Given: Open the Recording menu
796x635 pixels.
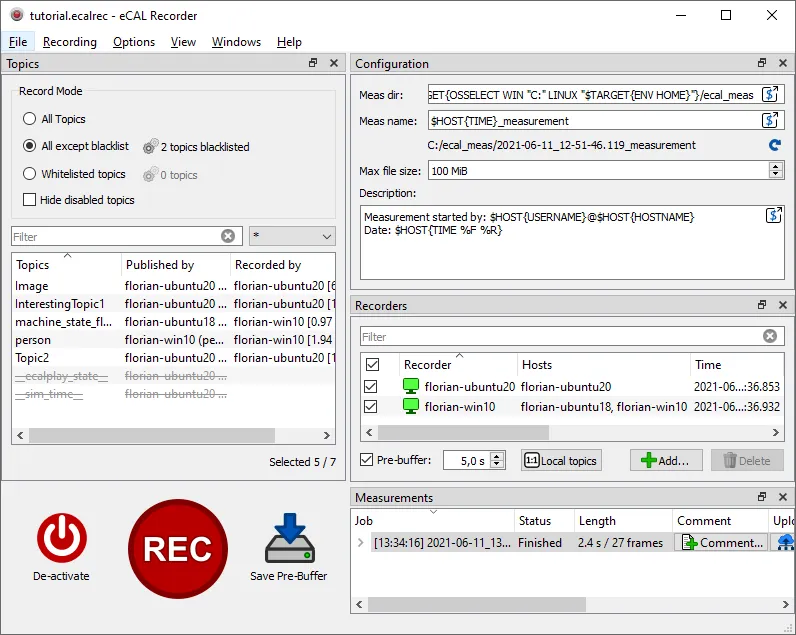Looking at the screenshot, I should (x=70, y=42).
